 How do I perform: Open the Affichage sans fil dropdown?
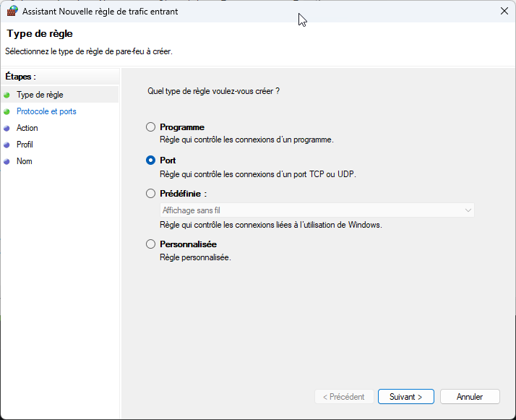pos(317,210)
